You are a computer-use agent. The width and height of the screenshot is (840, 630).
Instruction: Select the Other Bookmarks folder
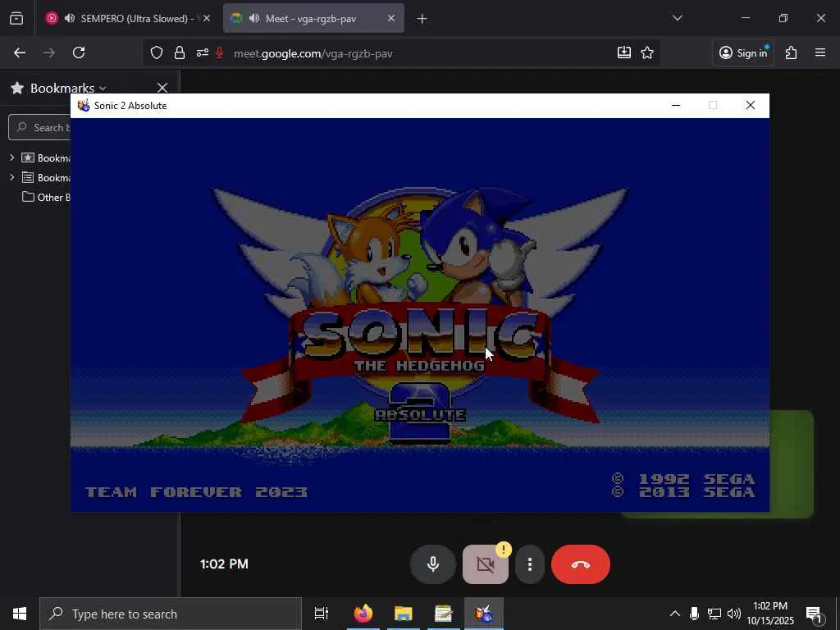(46, 197)
